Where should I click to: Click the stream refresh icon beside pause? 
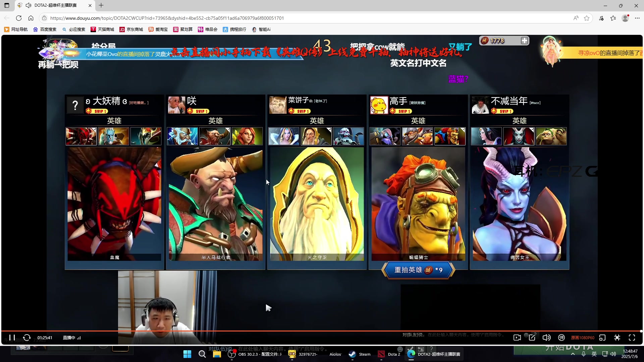coord(27,338)
